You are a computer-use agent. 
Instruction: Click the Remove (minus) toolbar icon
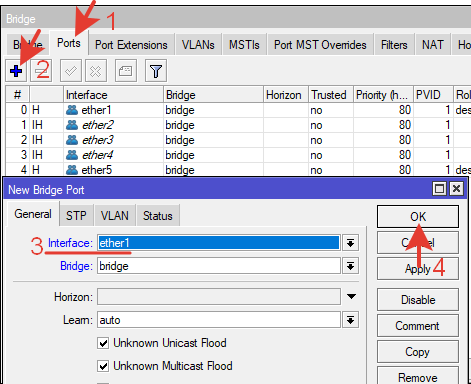tap(41, 70)
